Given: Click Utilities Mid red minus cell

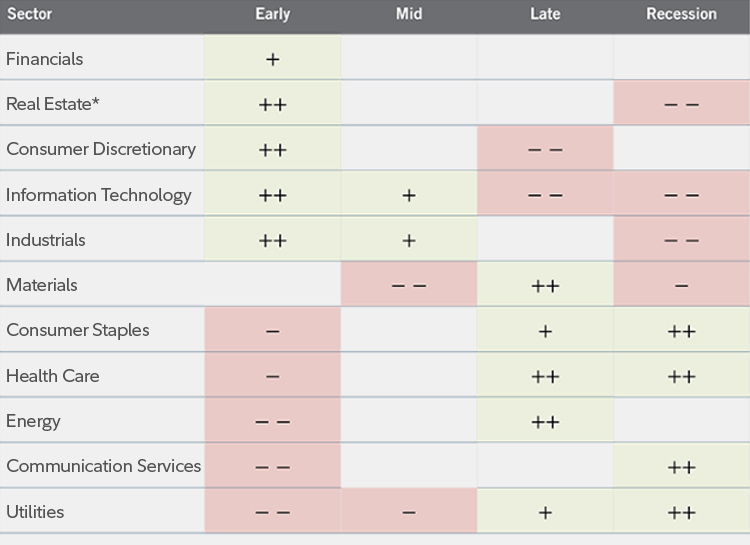Looking at the screenshot, I should pyautogui.click(x=409, y=512).
